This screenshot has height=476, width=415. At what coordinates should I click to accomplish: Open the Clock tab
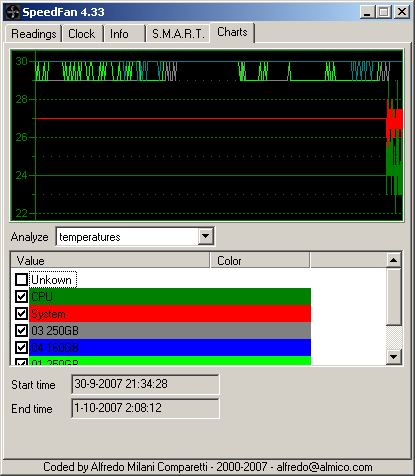tap(82, 34)
